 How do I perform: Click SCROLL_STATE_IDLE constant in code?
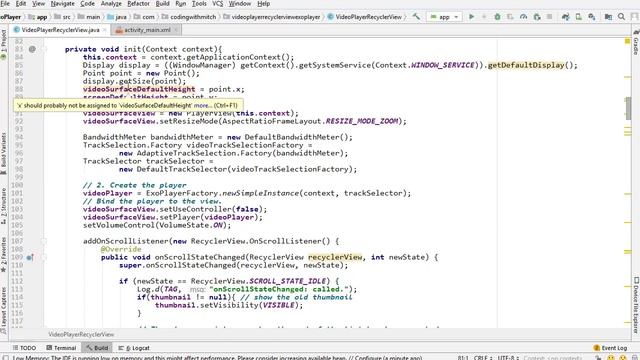(287, 281)
